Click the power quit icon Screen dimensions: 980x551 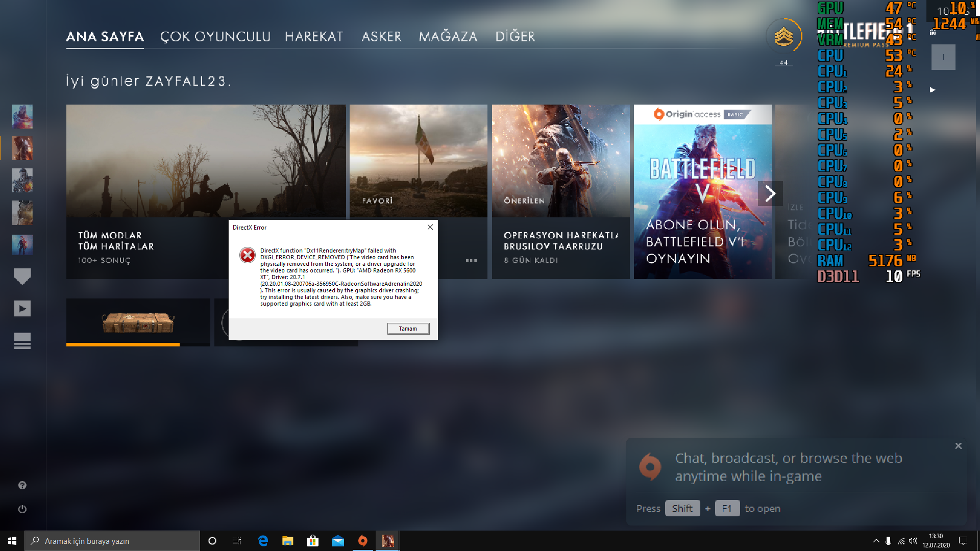coord(22,509)
